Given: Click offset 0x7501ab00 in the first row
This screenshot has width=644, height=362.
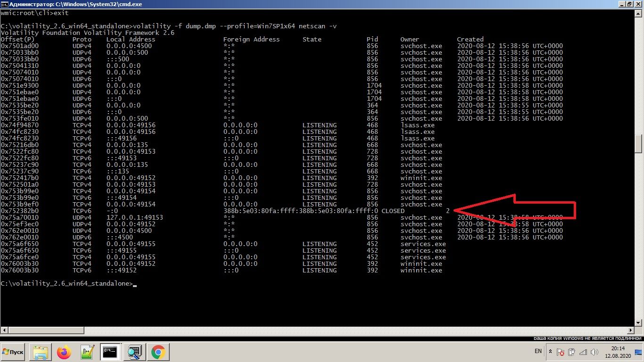Looking at the screenshot, I should (20, 46).
